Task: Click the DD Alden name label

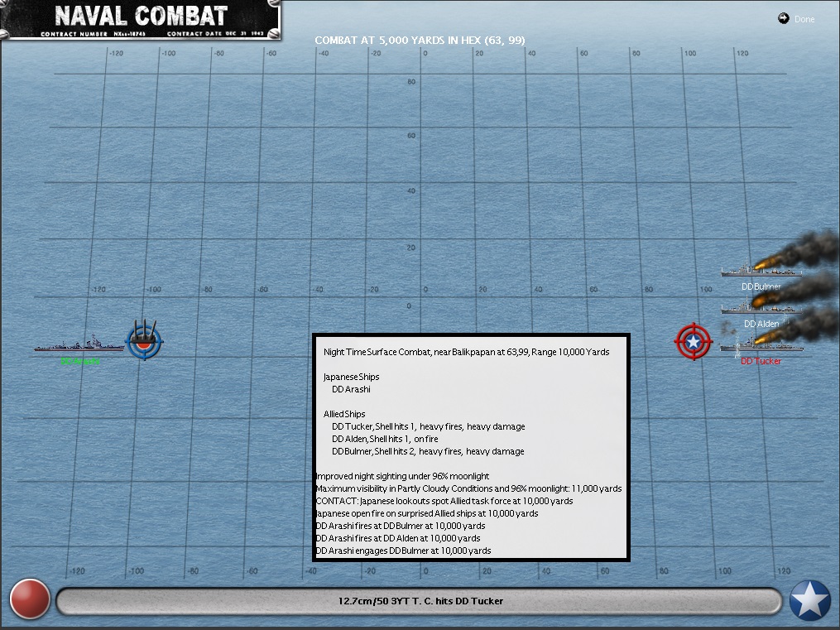Action: tap(761, 324)
